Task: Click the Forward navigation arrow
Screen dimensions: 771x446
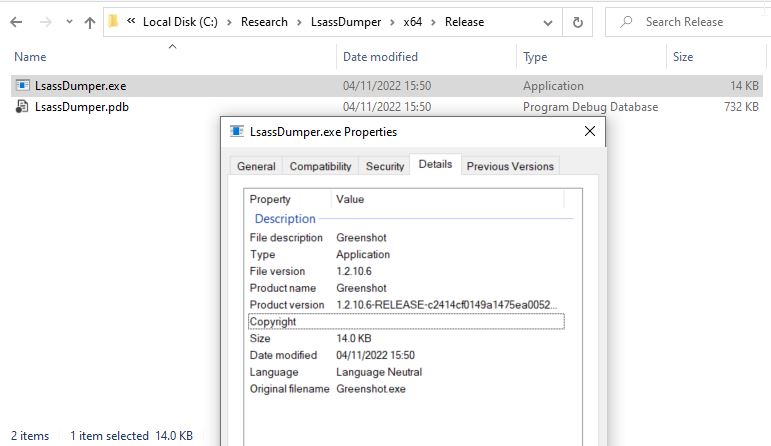Action: coord(45,22)
